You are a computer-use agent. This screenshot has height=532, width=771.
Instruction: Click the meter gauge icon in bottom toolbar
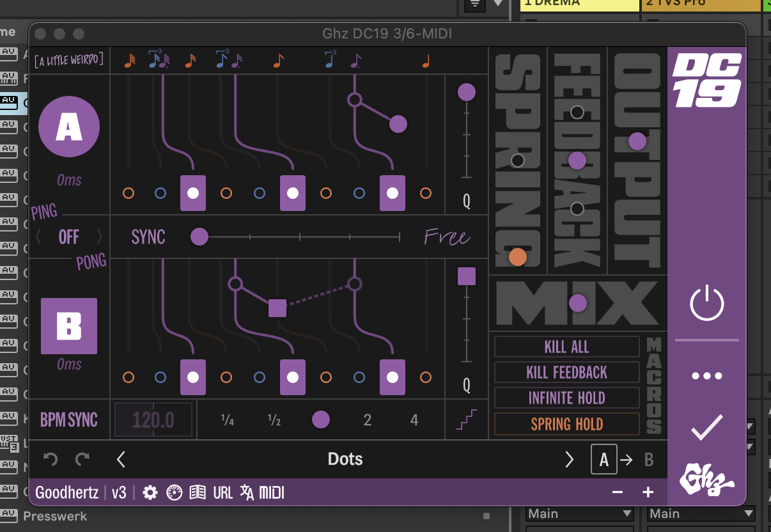click(173, 492)
